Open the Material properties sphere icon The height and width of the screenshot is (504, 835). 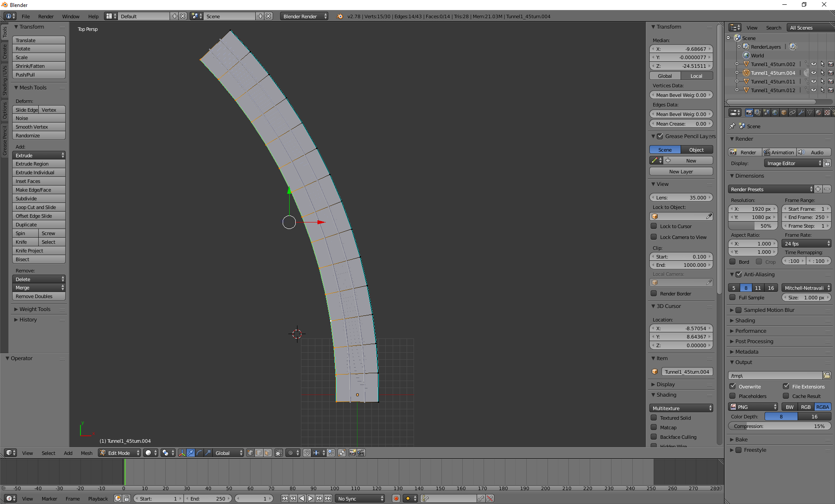click(x=818, y=113)
